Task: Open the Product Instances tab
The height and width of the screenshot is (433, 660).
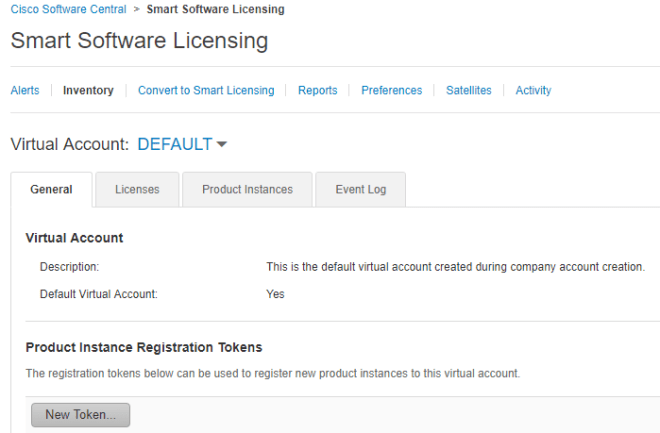Action: (x=248, y=189)
